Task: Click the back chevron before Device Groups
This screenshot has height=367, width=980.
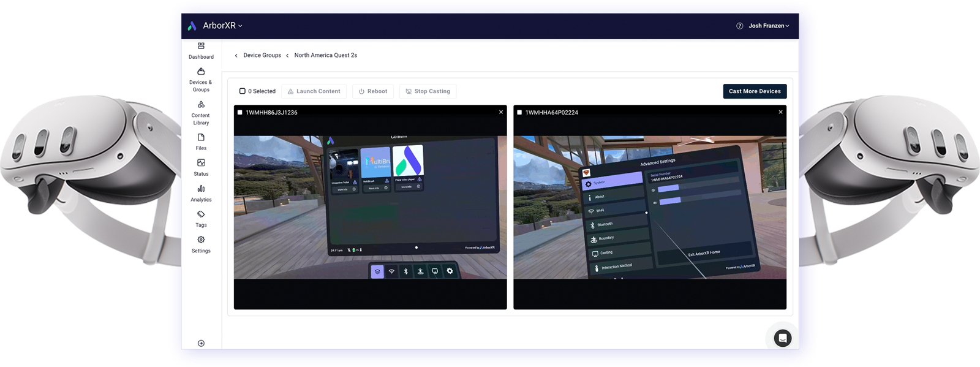Action: [236, 56]
